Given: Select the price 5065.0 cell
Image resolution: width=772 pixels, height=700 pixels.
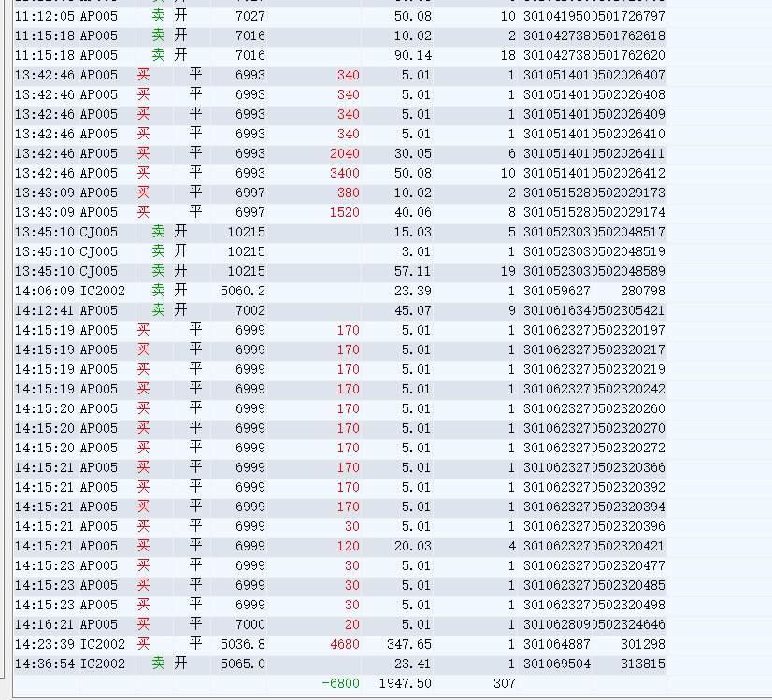Looking at the screenshot, I should pos(243,664).
